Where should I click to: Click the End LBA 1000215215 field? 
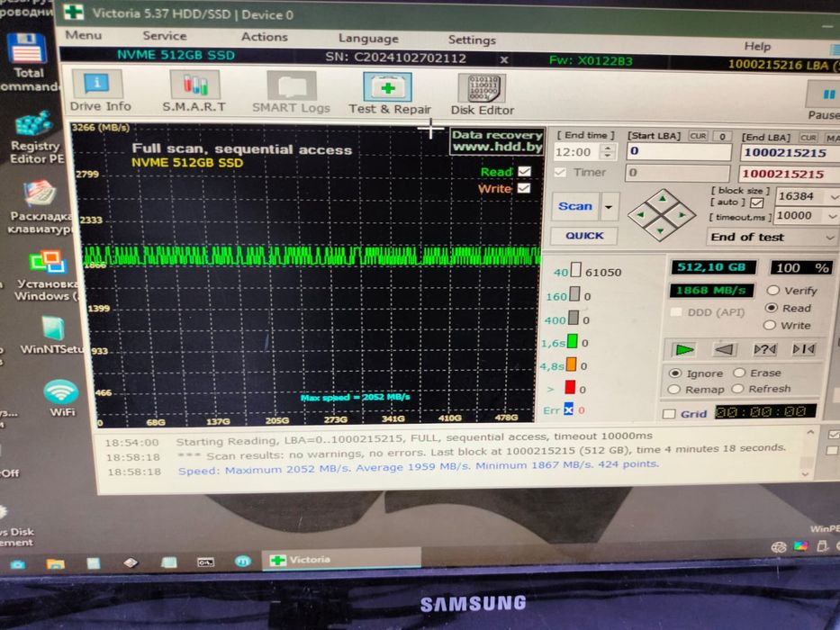point(790,153)
